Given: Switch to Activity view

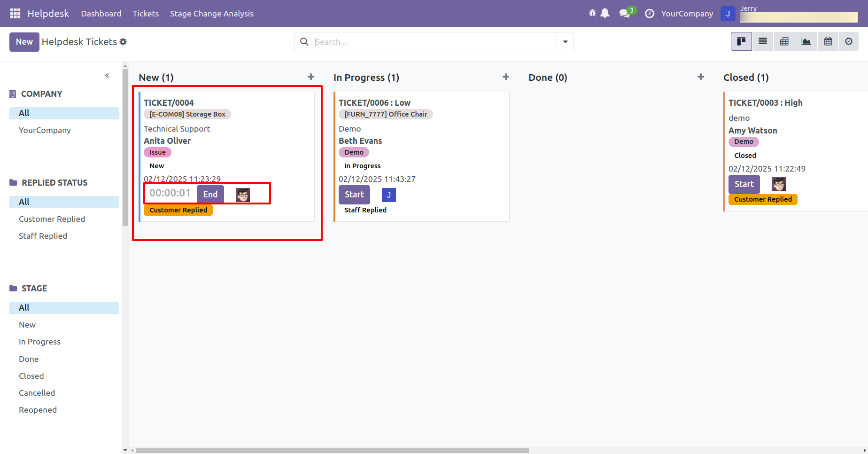Looking at the screenshot, I should pyautogui.click(x=849, y=41).
